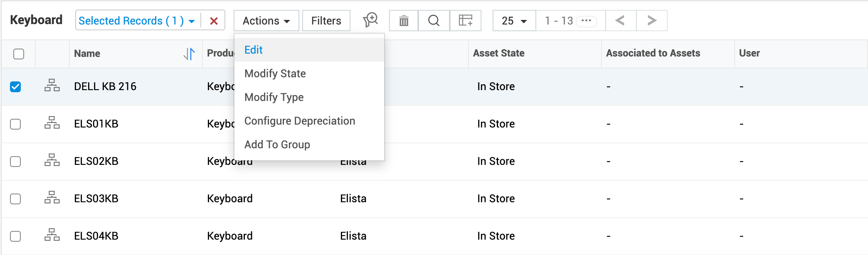Viewport: 868px width, 255px height.
Task: Click the ellipsis next to 1 - 13
Action: tap(586, 21)
